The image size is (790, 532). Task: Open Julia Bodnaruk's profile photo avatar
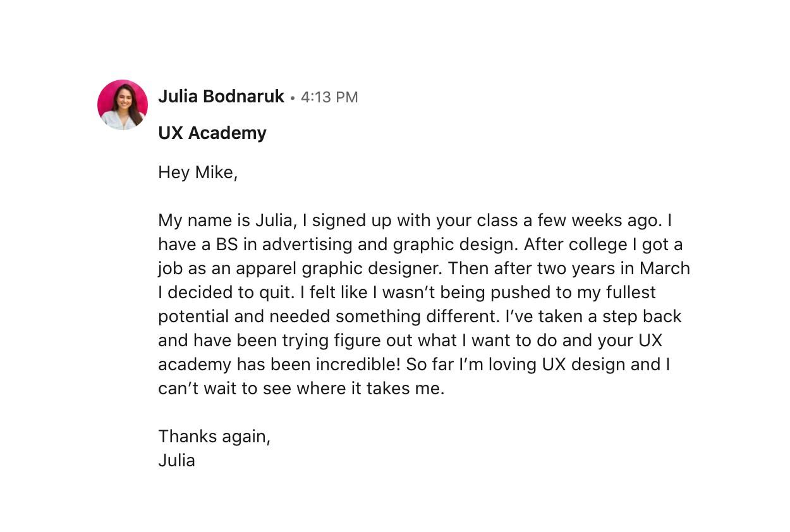(123, 105)
